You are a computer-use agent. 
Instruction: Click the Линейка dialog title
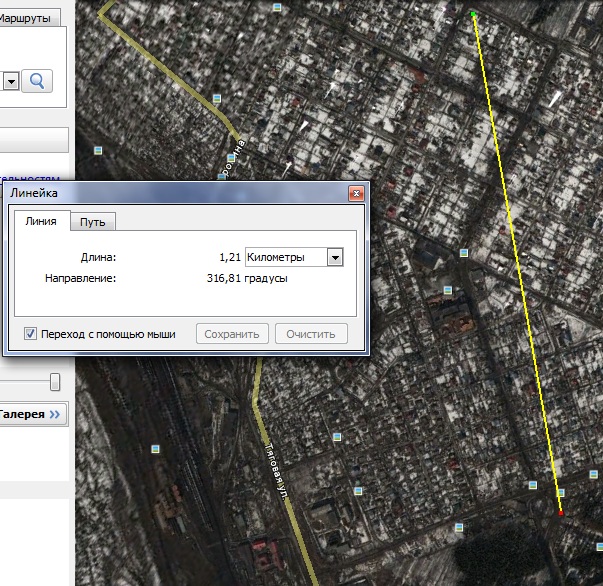point(34,193)
